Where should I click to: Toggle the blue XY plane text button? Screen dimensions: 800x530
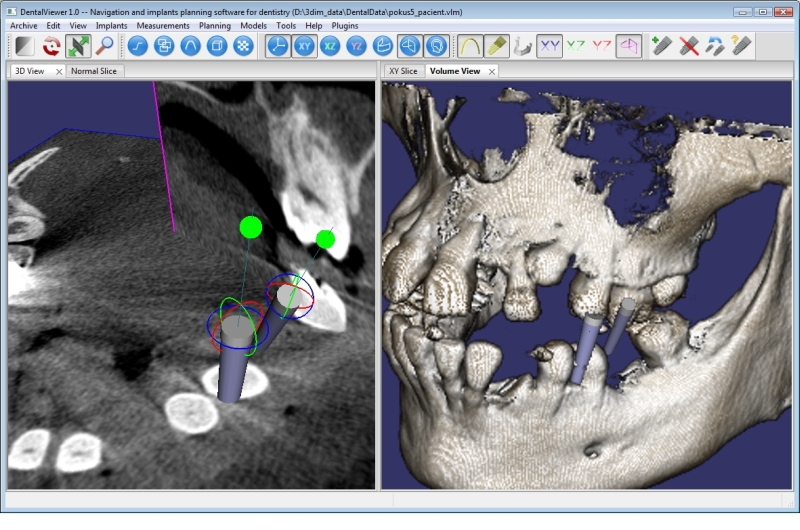click(549, 46)
